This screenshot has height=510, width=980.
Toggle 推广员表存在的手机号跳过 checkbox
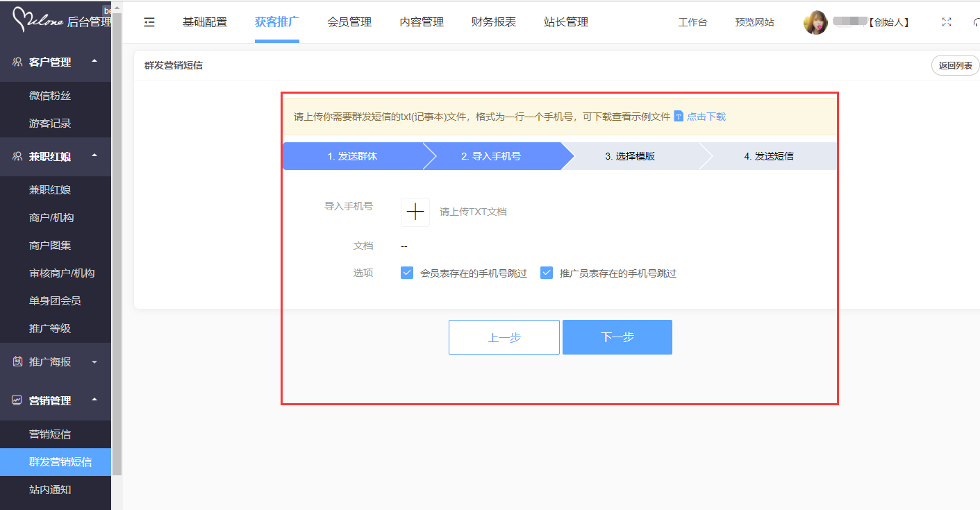[547, 273]
